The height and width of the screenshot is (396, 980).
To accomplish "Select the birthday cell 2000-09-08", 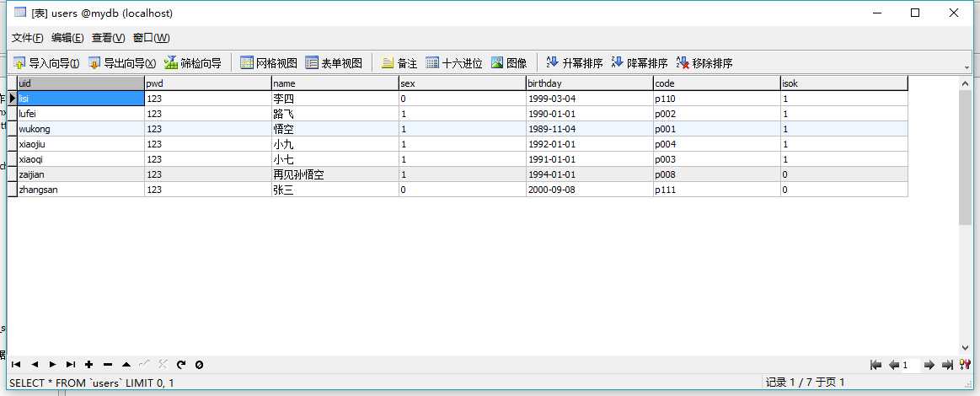I will pyautogui.click(x=589, y=190).
